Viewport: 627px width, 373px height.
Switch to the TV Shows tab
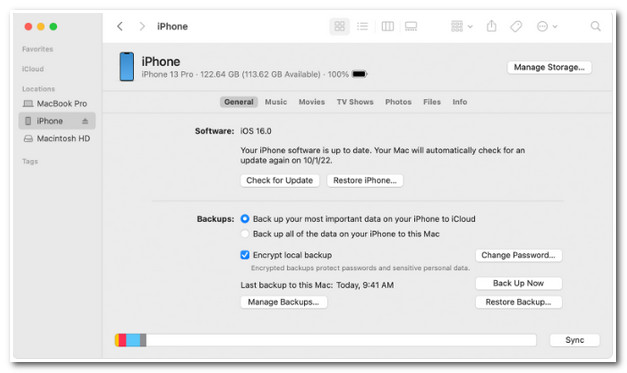(355, 102)
